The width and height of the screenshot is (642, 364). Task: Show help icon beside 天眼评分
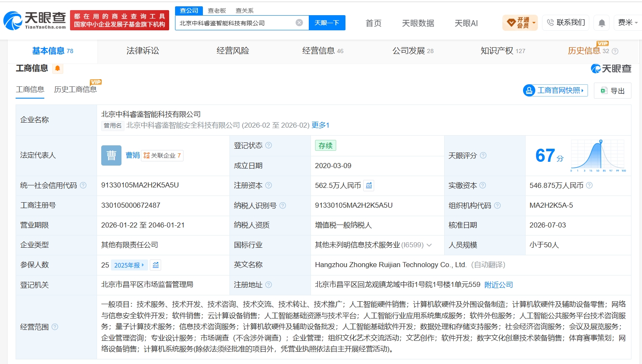483,155
